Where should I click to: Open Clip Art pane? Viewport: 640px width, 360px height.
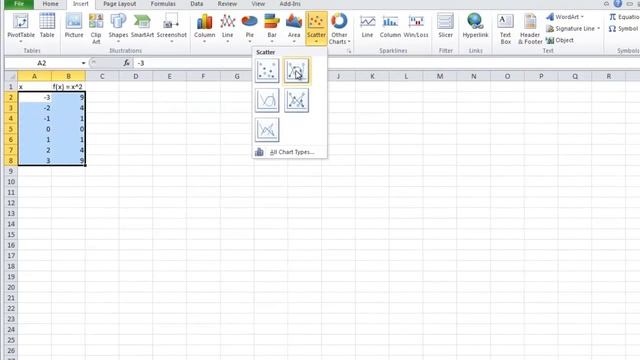coord(96,28)
